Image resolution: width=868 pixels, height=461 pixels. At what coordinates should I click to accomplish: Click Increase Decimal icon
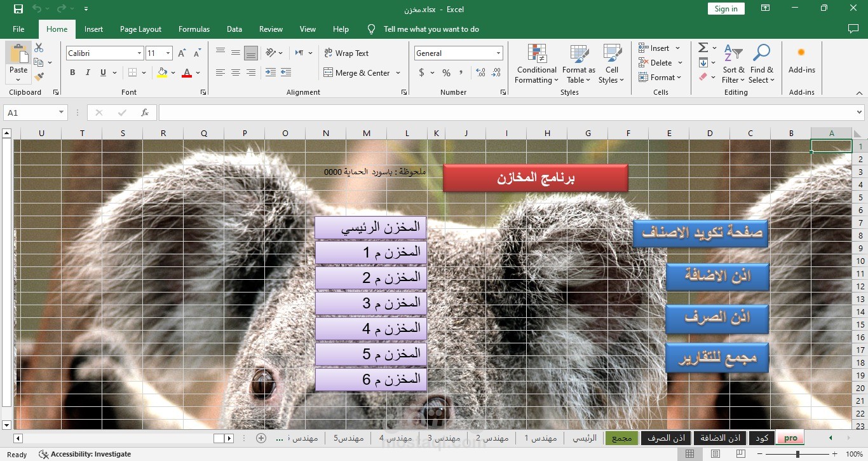tap(480, 72)
